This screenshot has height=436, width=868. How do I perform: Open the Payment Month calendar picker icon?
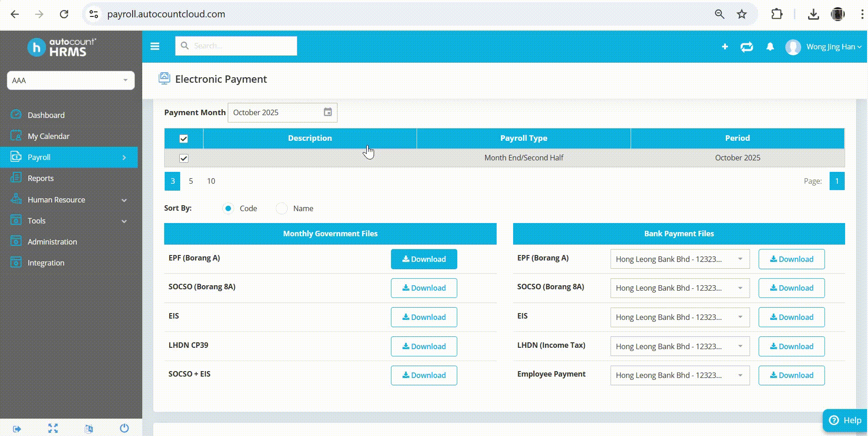pyautogui.click(x=327, y=112)
